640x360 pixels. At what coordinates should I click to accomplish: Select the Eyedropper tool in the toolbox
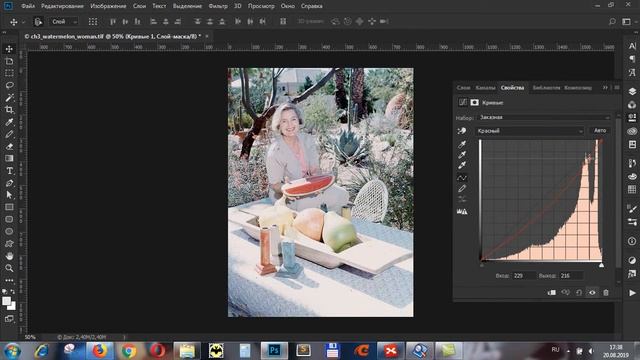click(9, 122)
